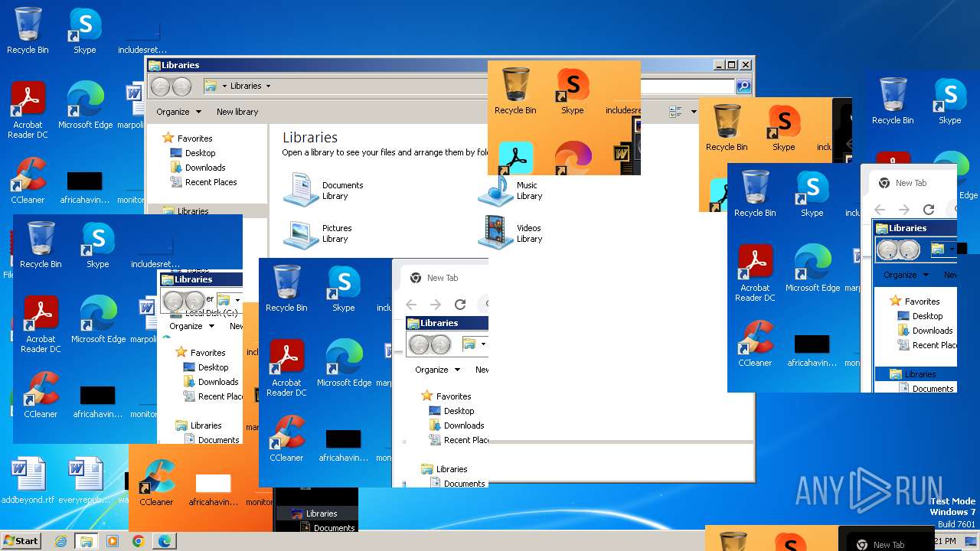The width and height of the screenshot is (980, 551).
Task: Click the large Libraries heading text
Action: point(310,138)
